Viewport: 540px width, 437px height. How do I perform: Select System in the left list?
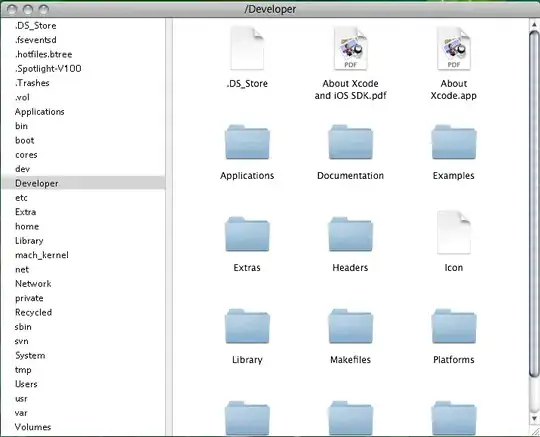coord(30,356)
